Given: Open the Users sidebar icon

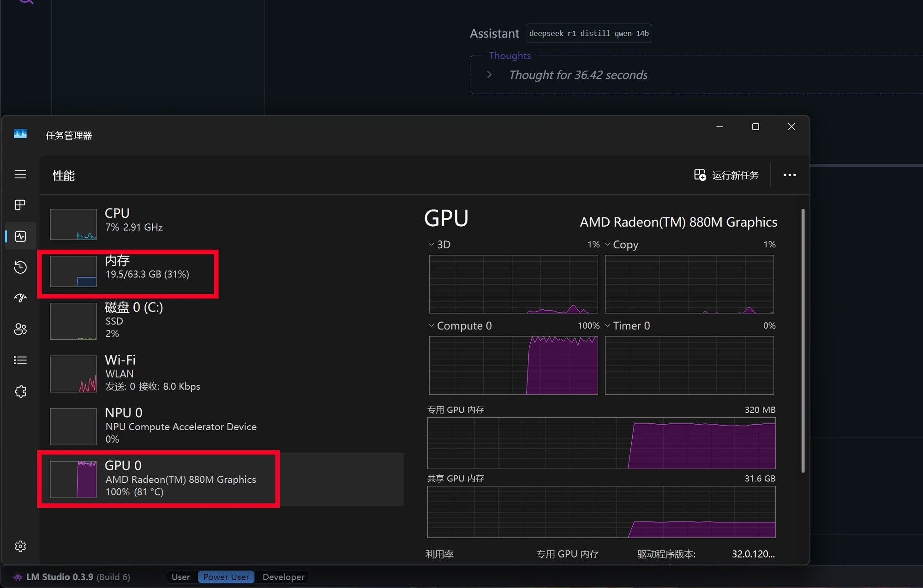Looking at the screenshot, I should coord(20,329).
